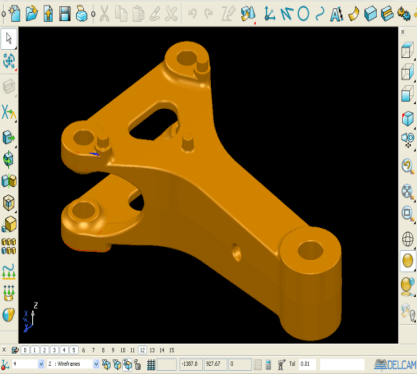Screen dimensions: 417x374
Task: Print the model with the printer icon
Action: tap(82, 14)
